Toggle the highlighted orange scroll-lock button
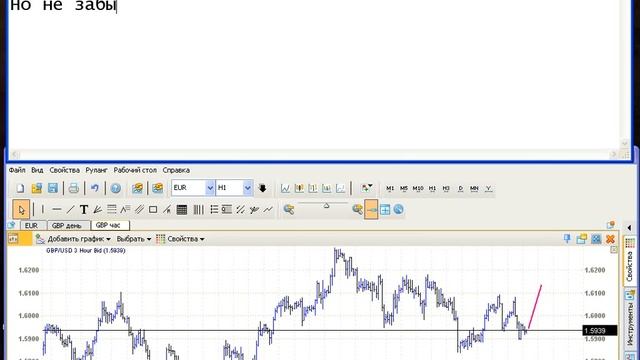640x360 pixels. click(x=371, y=210)
